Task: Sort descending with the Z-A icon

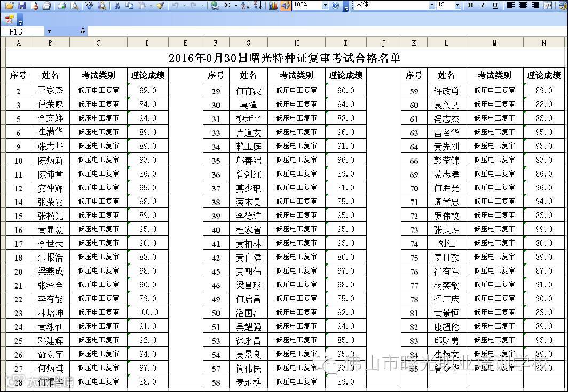Action: (258, 5)
